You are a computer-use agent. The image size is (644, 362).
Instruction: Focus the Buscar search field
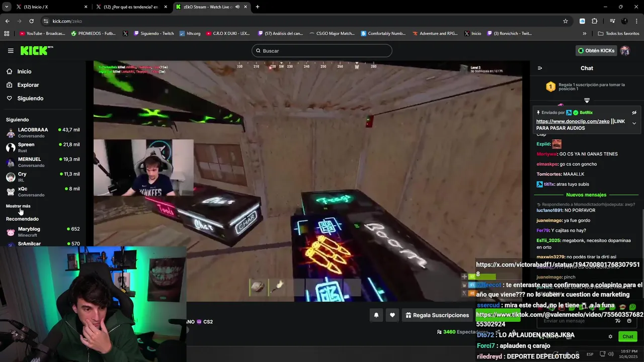(322, 51)
